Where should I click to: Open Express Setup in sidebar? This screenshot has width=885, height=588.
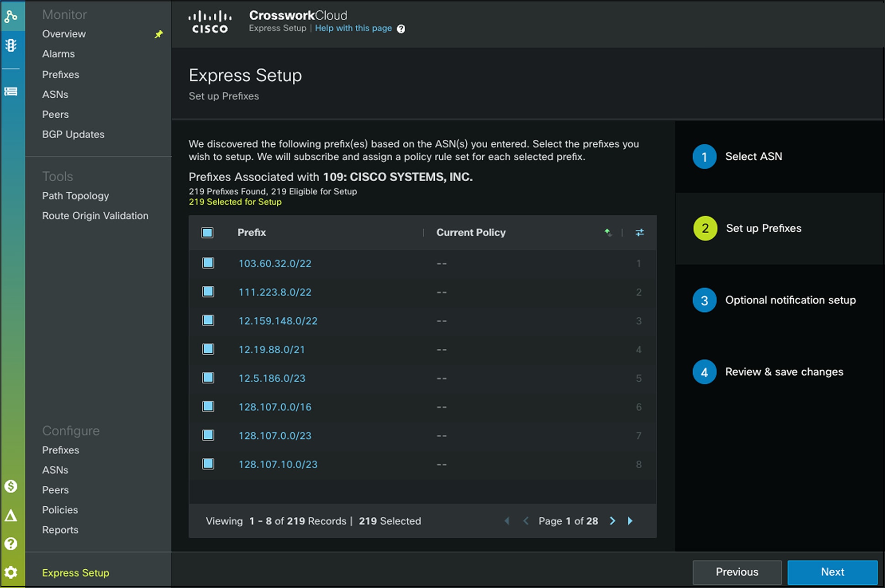[x=76, y=573]
